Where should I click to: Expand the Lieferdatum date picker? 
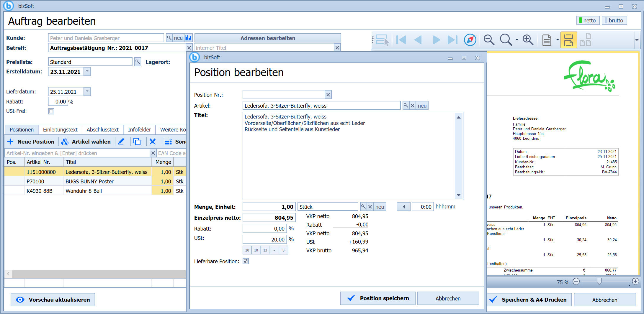[87, 92]
